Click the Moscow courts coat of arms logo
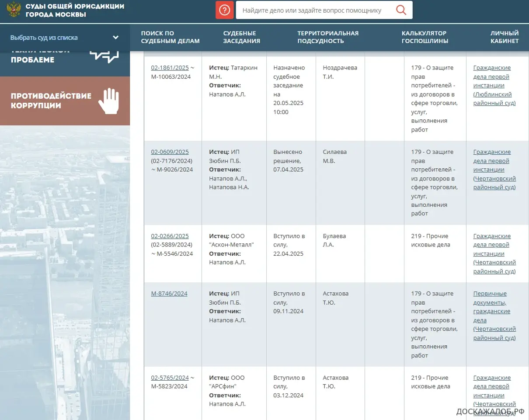 [14, 10]
